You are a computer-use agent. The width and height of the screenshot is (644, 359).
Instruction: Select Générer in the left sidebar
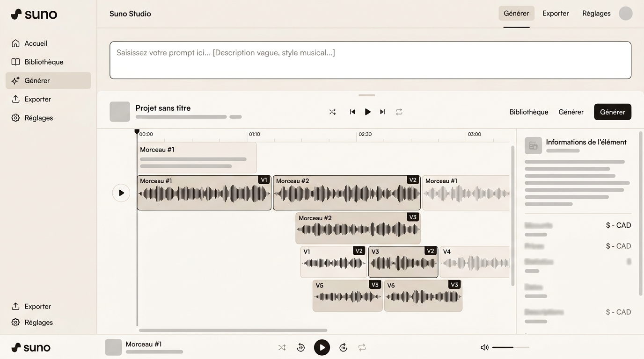tap(48, 80)
